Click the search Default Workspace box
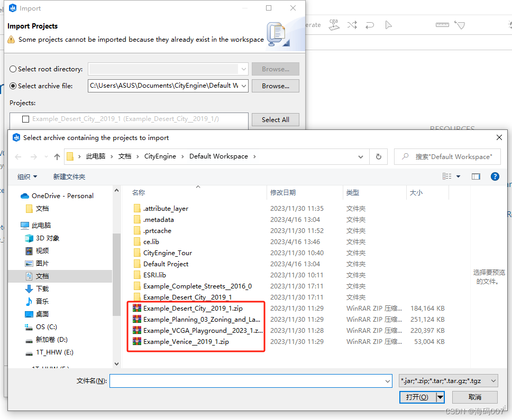Image resolution: width=512 pixels, height=420 pixels. (447, 157)
